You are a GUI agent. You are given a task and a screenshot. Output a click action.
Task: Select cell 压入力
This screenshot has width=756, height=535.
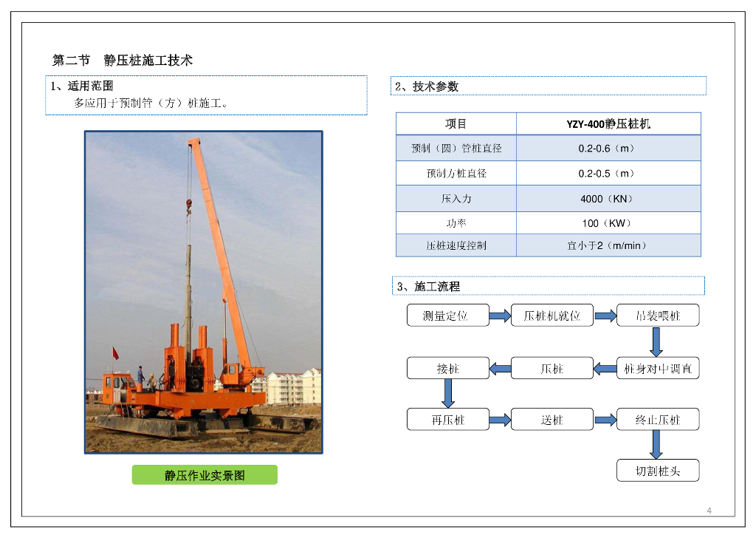(456, 199)
